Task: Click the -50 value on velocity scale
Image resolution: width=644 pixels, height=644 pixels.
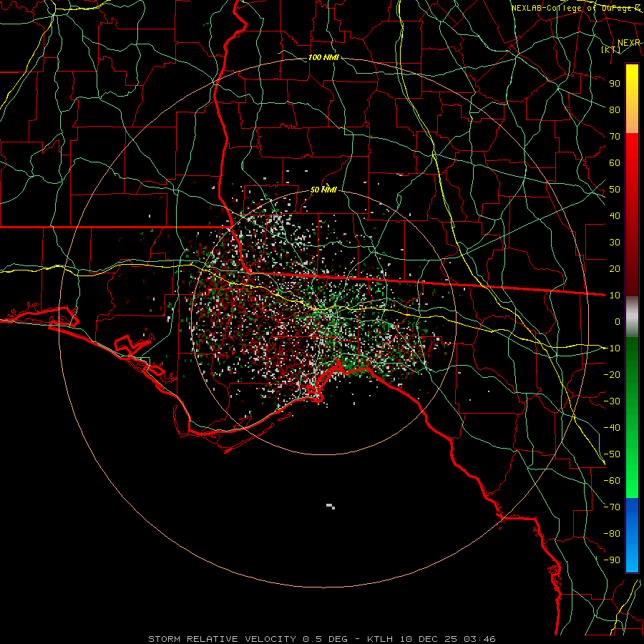Action: point(612,454)
